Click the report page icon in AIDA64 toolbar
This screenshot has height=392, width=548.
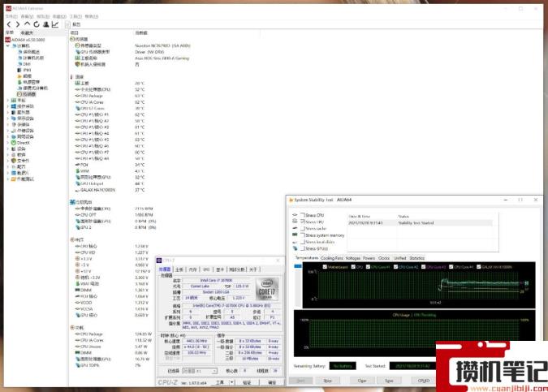click(68, 24)
